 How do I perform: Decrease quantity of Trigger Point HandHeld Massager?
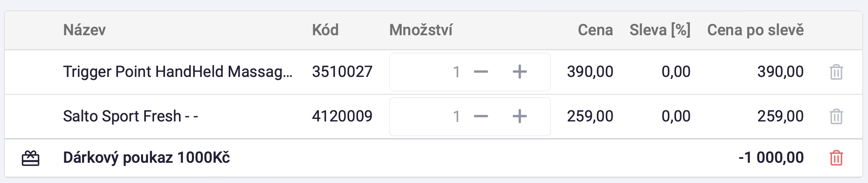pyautogui.click(x=481, y=72)
